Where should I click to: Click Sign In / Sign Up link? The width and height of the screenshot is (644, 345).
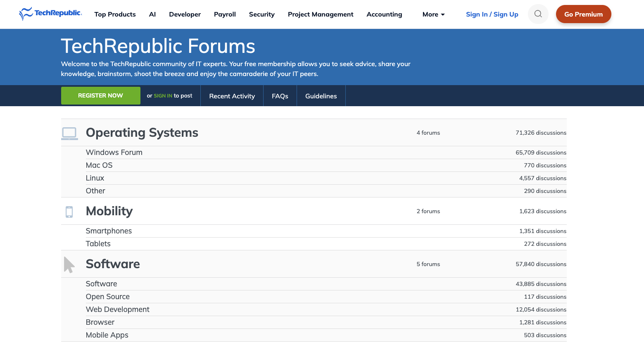click(492, 14)
